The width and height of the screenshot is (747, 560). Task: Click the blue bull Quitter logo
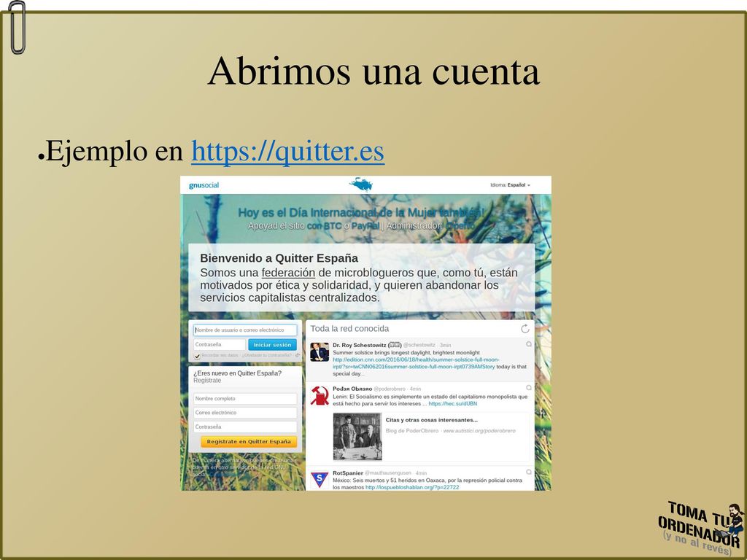(361, 184)
